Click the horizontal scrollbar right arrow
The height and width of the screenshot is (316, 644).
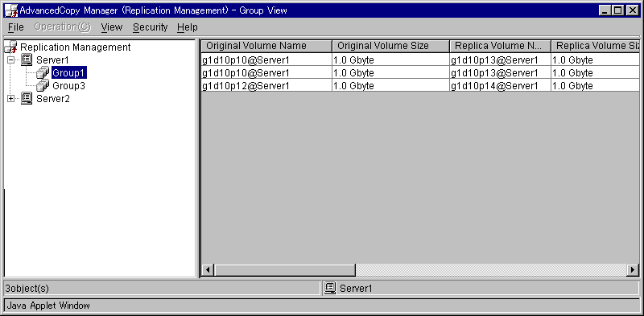coord(633,270)
